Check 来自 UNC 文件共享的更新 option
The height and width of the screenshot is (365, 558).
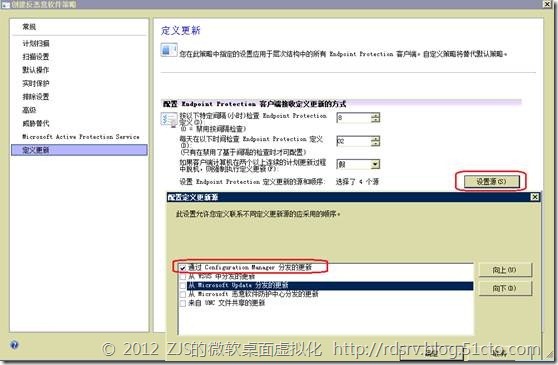coord(183,303)
